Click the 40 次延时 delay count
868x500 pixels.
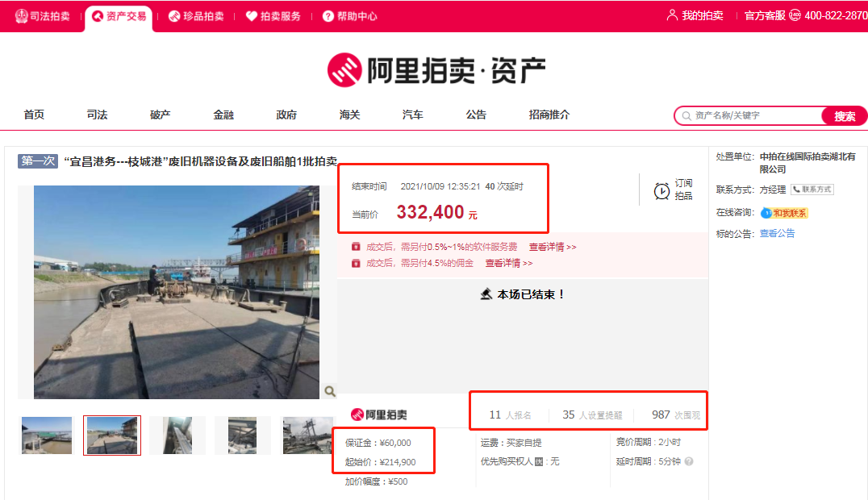[503, 186]
